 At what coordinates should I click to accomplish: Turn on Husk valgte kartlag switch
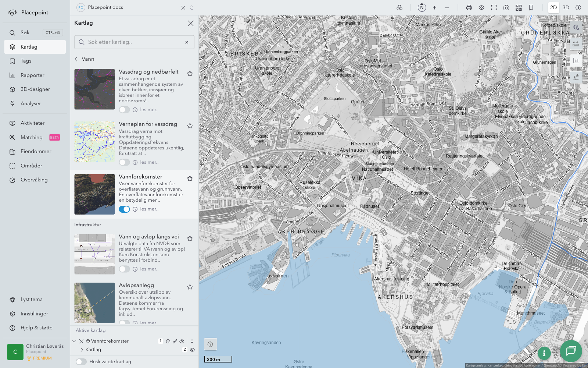(x=81, y=362)
